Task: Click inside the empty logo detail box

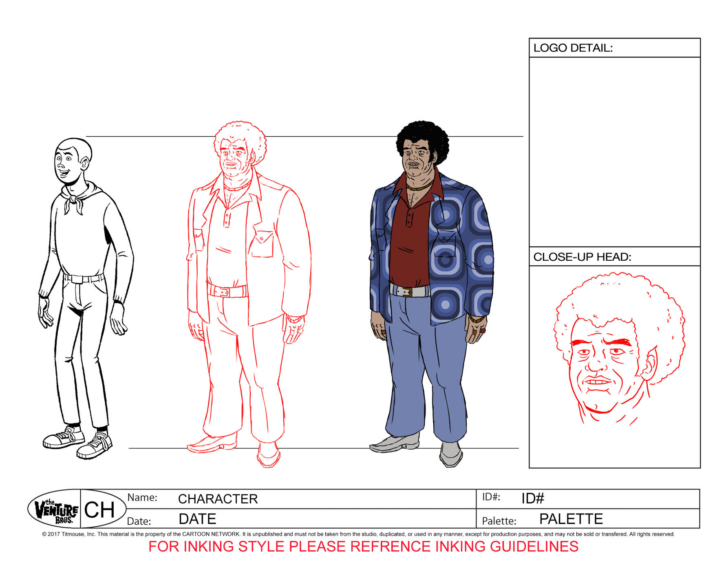Action: (614, 152)
